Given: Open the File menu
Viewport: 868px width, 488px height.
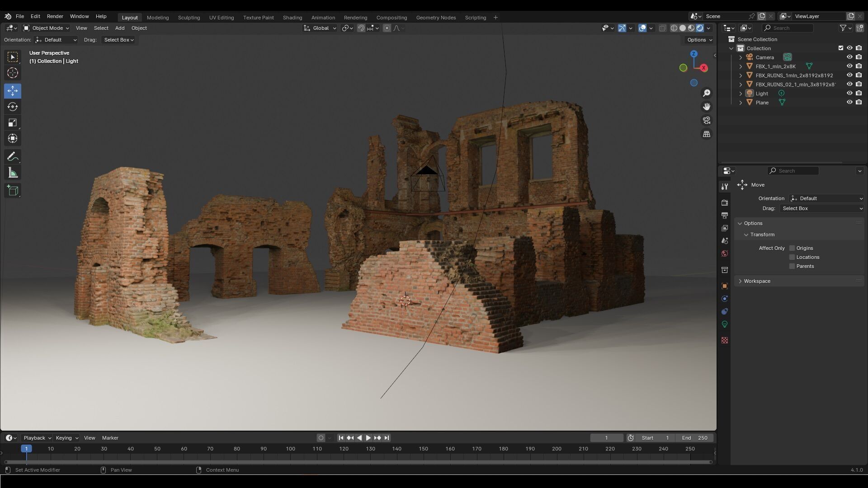Looking at the screenshot, I should pyautogui.click(x=20, y=16).
